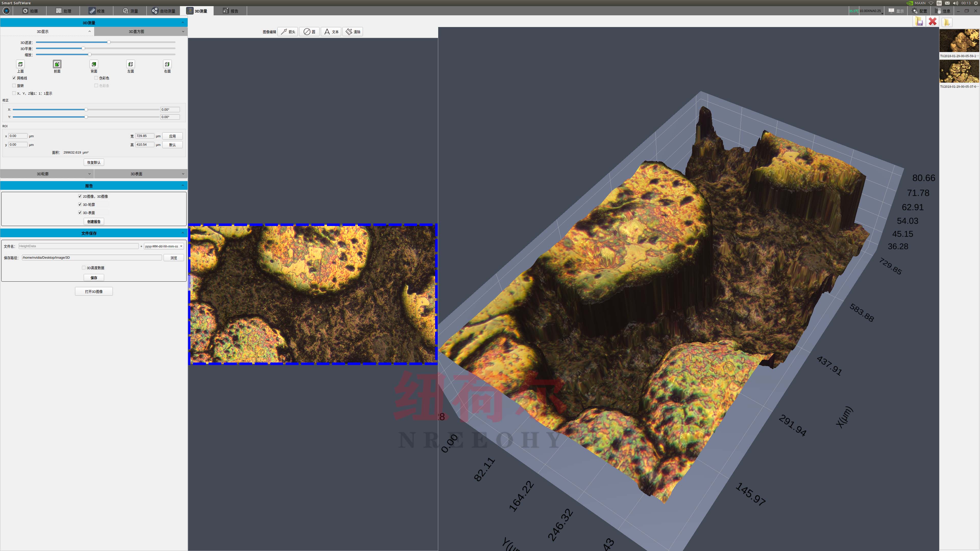This screenshot has width=980, height=551.
Task: Click the NVIDIA MAXN tray icon
Action: point(916,3)
